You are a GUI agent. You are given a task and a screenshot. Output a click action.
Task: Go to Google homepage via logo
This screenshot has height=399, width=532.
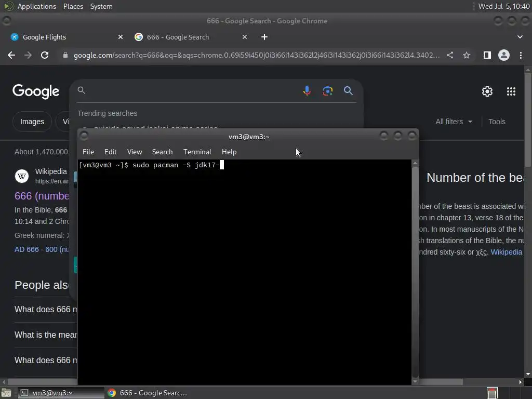pyautogui.click(x=36, y=91)
